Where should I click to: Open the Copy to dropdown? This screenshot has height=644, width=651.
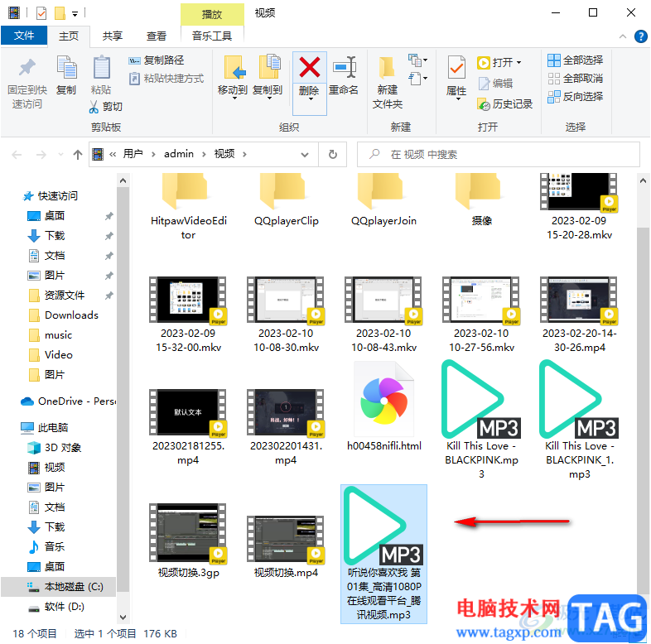point(269,99)
